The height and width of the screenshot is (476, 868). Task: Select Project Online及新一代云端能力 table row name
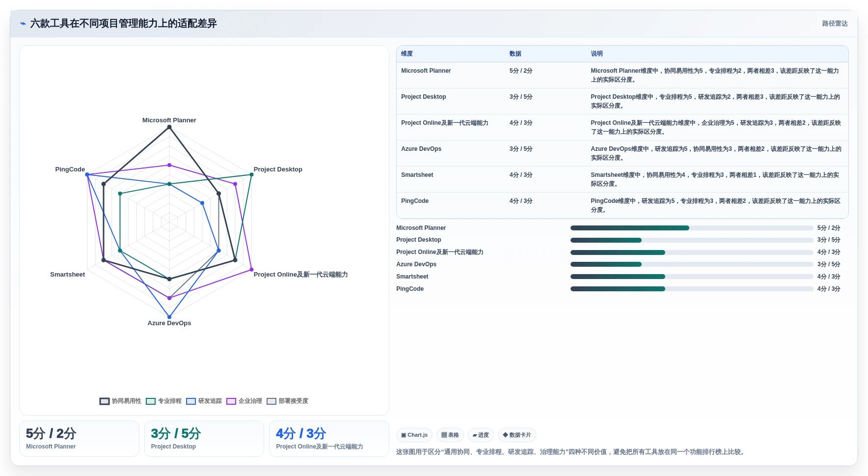pos(444,123)
